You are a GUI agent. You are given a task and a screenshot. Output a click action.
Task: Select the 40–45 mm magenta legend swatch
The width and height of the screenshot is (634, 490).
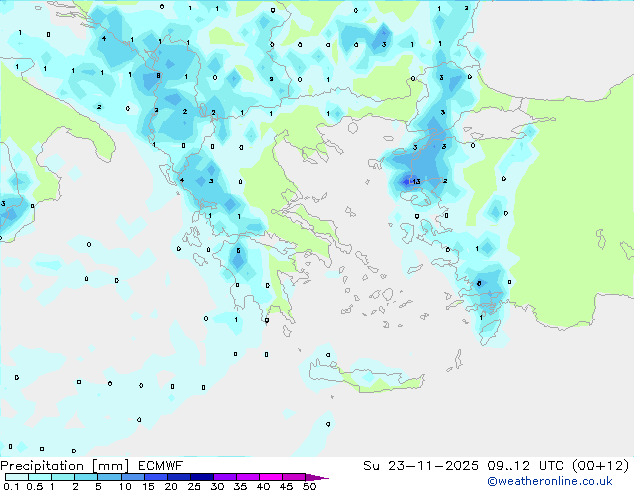[271, 477]
